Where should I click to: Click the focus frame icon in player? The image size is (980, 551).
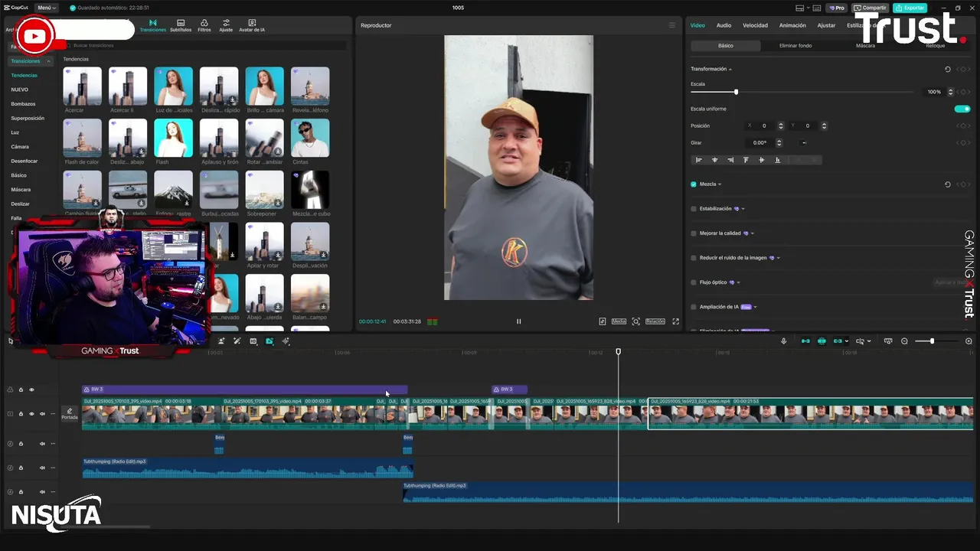coord(635,321)
